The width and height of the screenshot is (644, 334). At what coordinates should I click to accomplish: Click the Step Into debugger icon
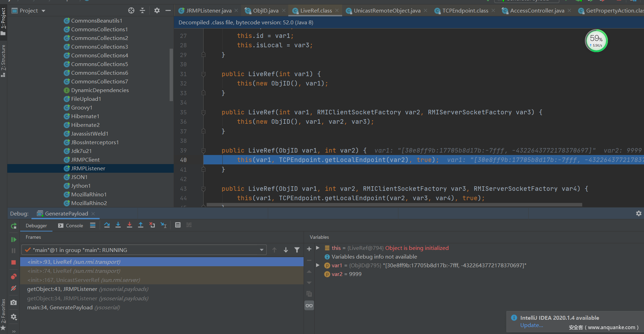tap(118, 225)
